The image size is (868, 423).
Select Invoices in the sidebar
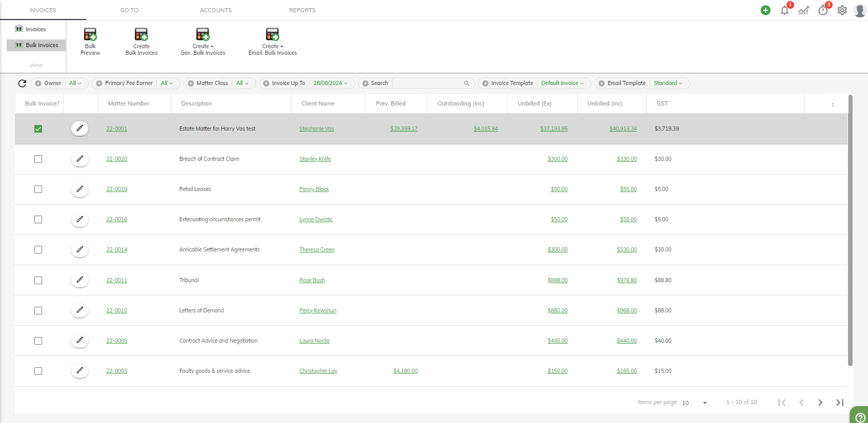coord(36,29)
